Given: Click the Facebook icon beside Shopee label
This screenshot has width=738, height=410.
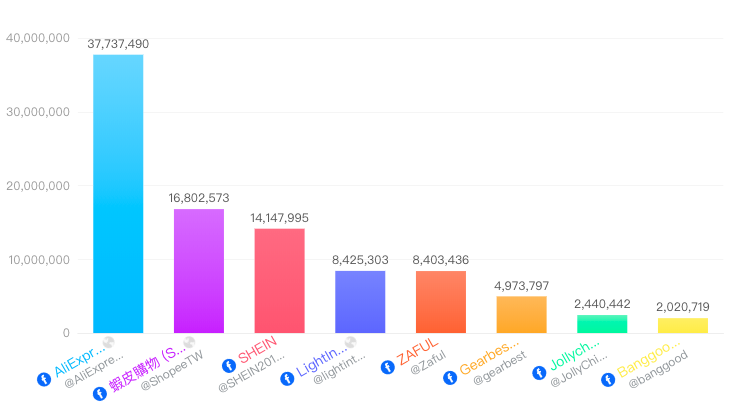Looking at the screenshot, I should point(99,394).
